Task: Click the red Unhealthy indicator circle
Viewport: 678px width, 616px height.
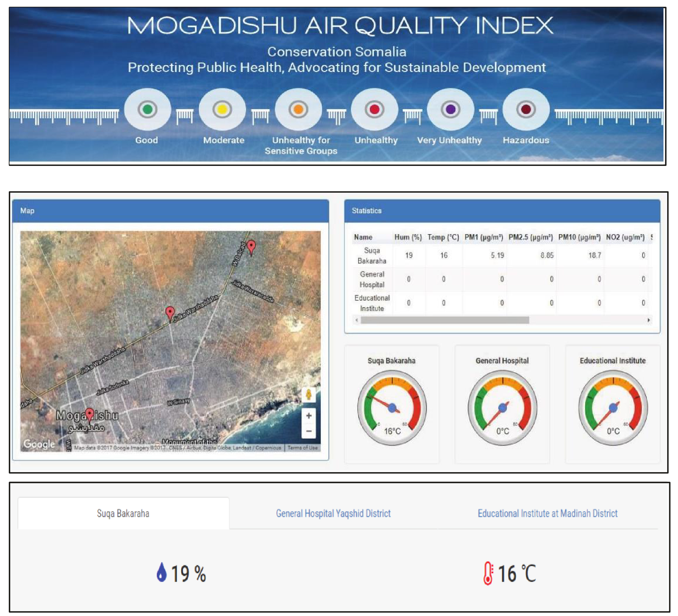Action: coord(374,109)
